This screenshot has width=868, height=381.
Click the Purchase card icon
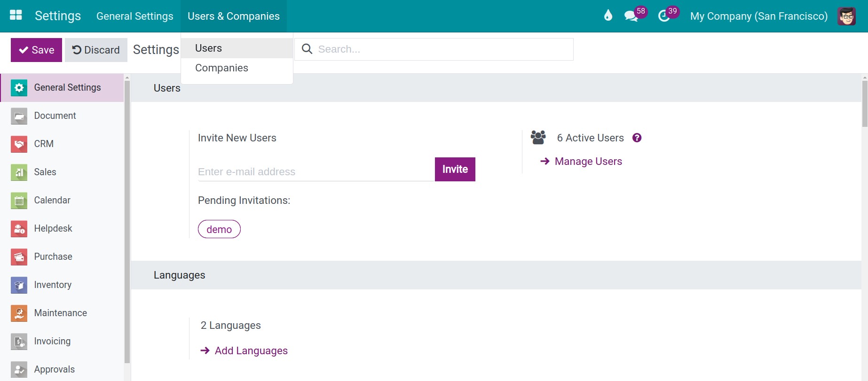click(x=19, y=257)
